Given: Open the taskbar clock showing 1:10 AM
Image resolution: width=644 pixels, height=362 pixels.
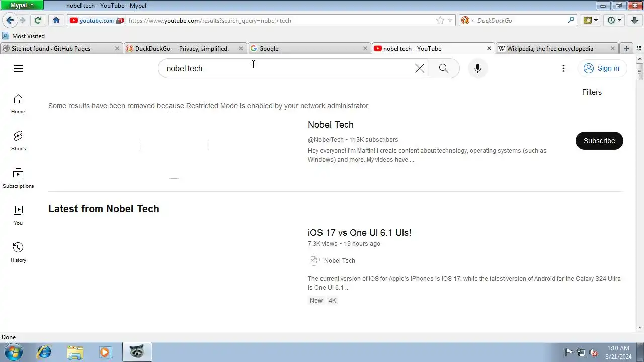Looking at the screenshot, I should tap(618, 352).
